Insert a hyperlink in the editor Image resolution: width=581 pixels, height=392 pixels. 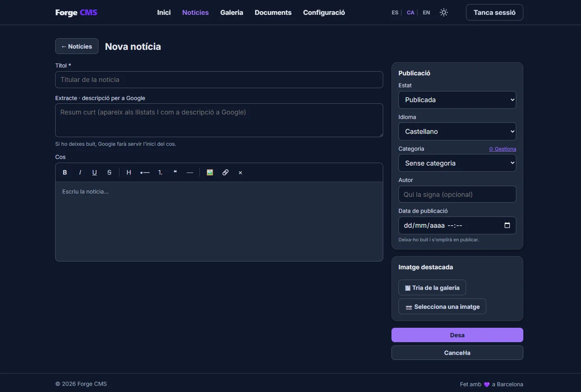coord(225,173)
